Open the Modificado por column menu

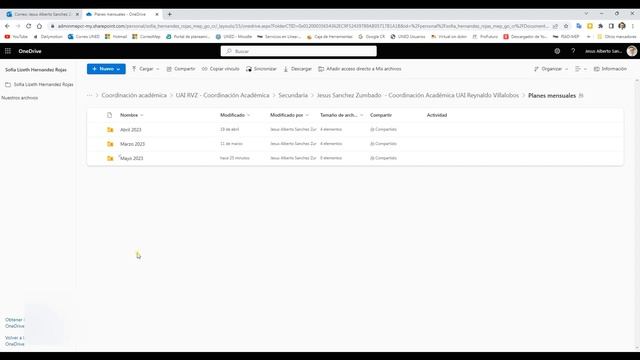[x=289, y=115]
